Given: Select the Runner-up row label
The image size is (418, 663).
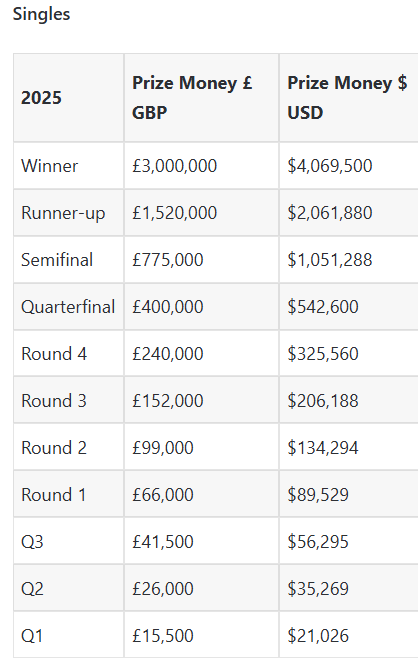Looking at the screenshot, I should (x=63, y=213).
